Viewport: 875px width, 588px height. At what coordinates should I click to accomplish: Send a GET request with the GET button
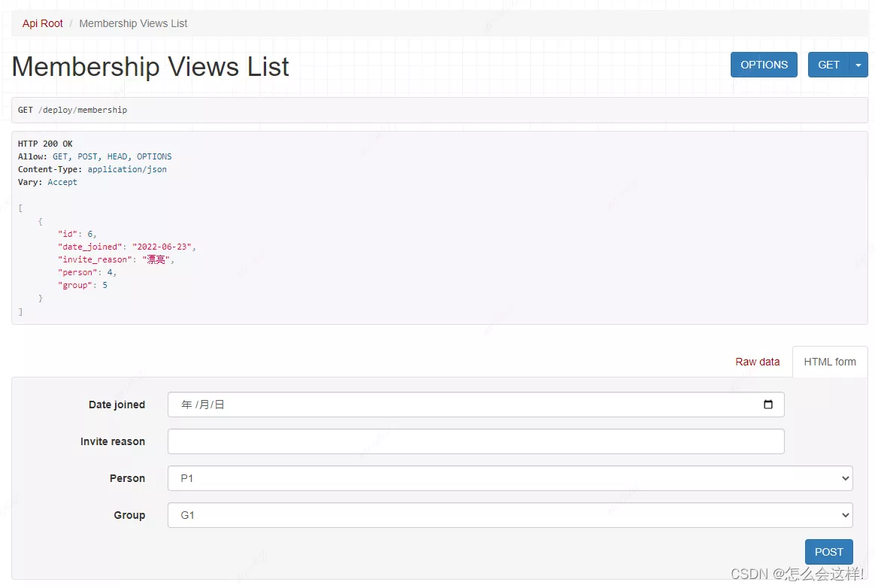[828, 65]
